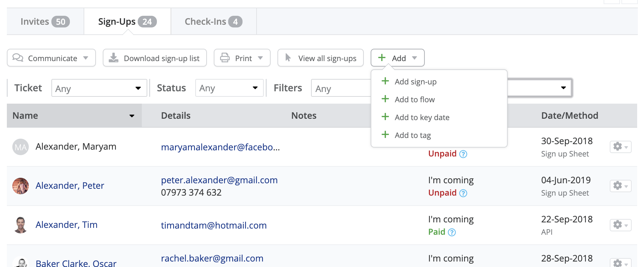Open Alexander, Peter profile link
This screenshot has width=644, height=267.
pos(70,186)
